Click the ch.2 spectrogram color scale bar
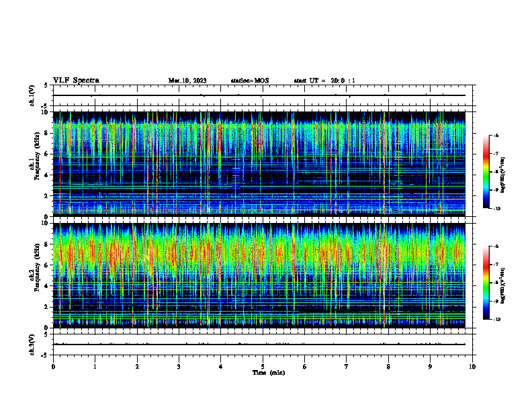 486,283
